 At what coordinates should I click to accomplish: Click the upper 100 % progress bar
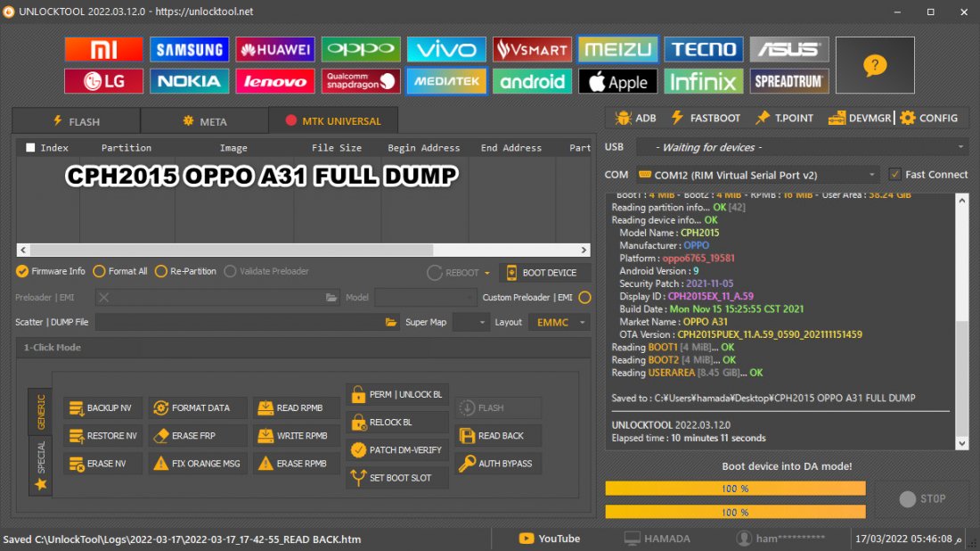[735, 489]
